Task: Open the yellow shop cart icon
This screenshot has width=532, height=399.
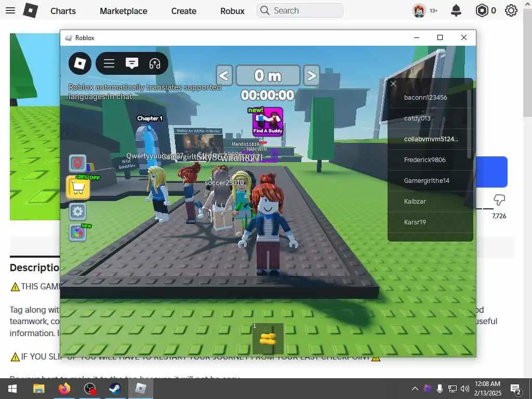Action: point(78,187)
